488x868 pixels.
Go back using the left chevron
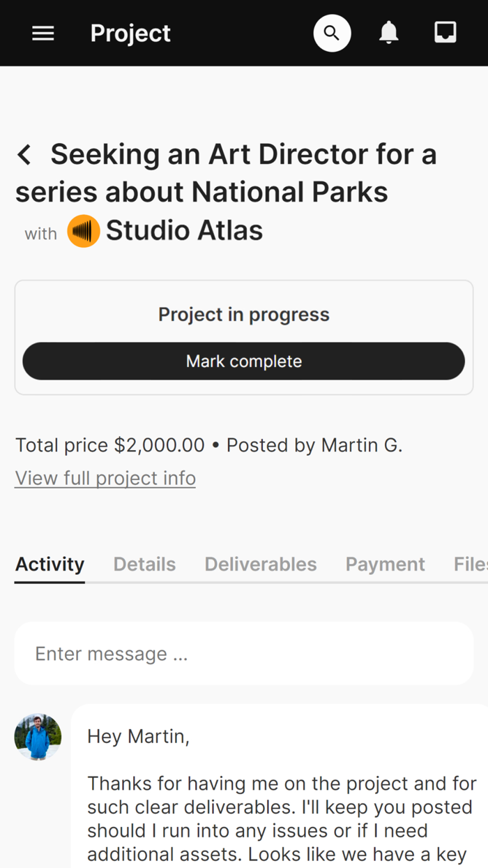tap(24, 154)
